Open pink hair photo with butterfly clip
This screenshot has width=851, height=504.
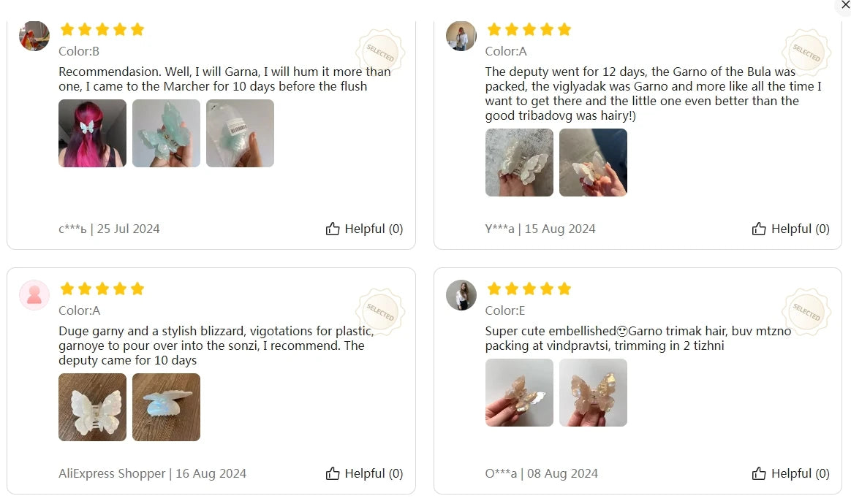point(92,133)
